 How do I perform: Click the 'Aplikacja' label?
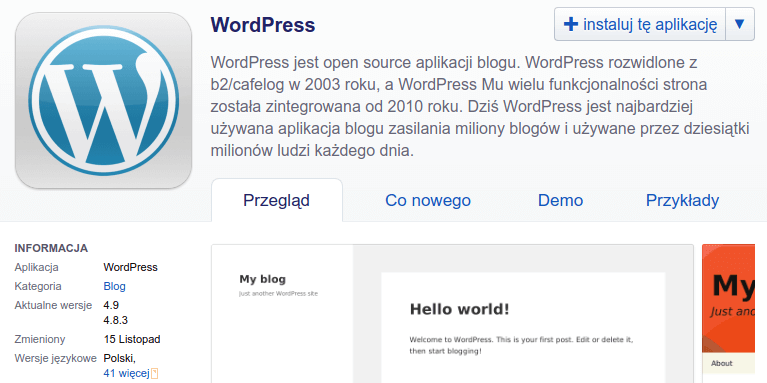[37, 267]
